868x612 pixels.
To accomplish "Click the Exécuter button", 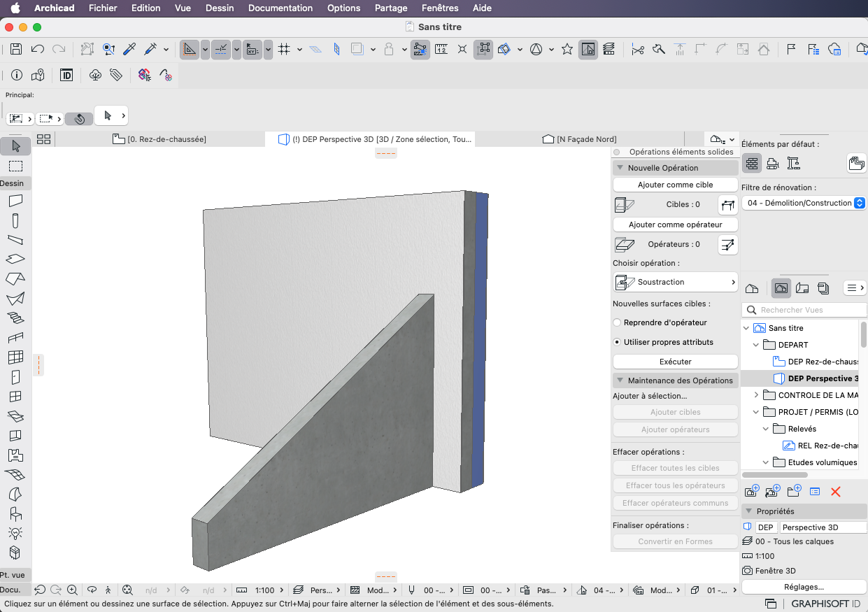I will tap(676, 362).
